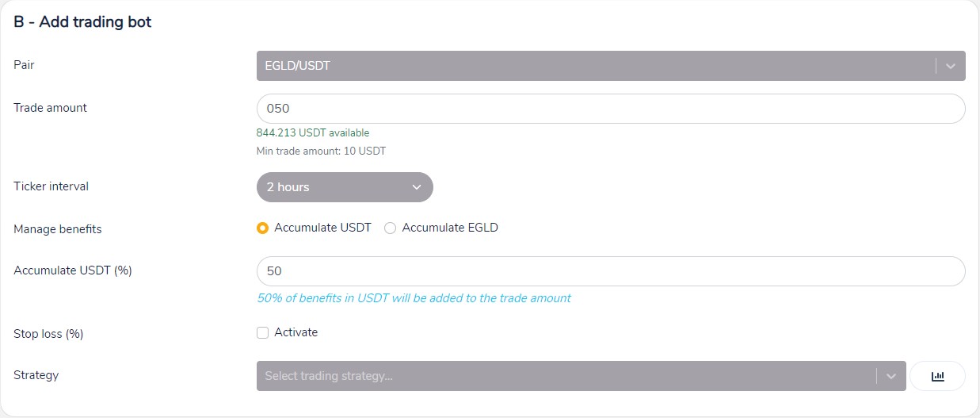
Task: Select the Accumulate USDT radio button
Action: 263,228
